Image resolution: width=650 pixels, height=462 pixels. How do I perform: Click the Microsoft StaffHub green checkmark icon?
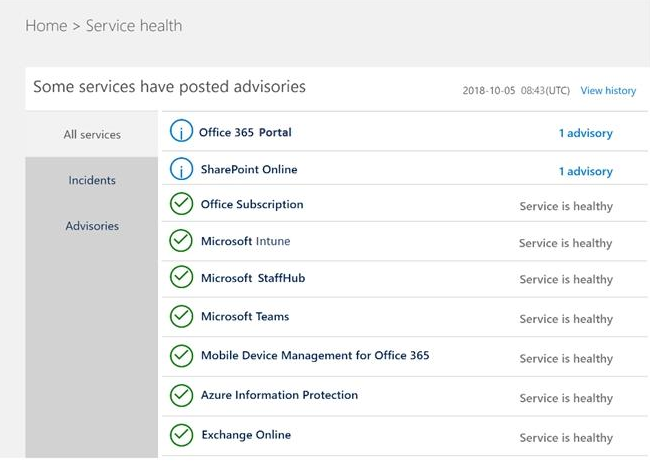tap(181, 278)
